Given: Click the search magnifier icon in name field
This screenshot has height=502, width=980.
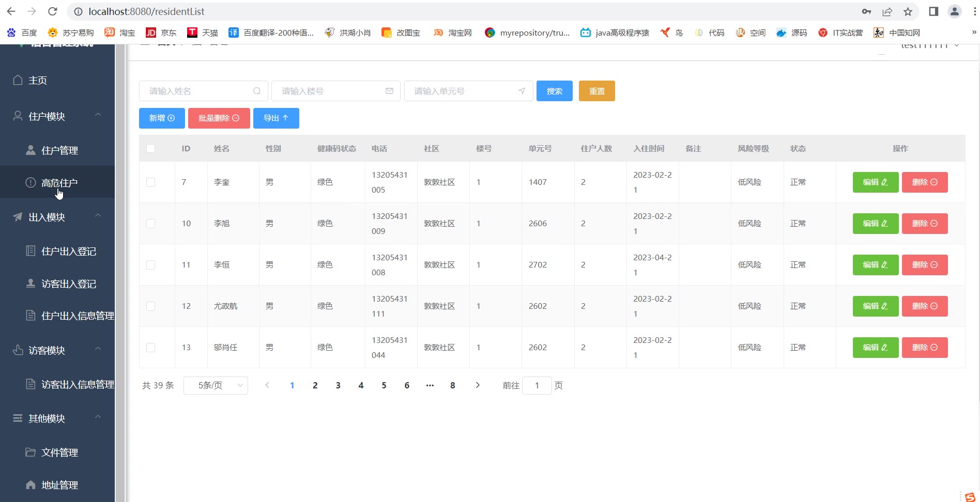Looking at the screenshot, I should pos(257,91).
